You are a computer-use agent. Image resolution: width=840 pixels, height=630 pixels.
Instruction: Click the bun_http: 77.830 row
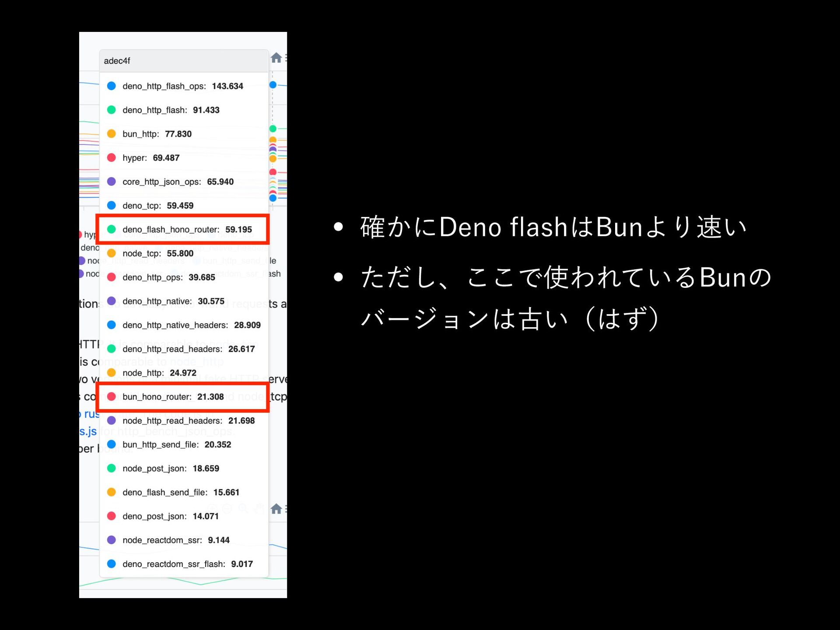pos(184,134)
